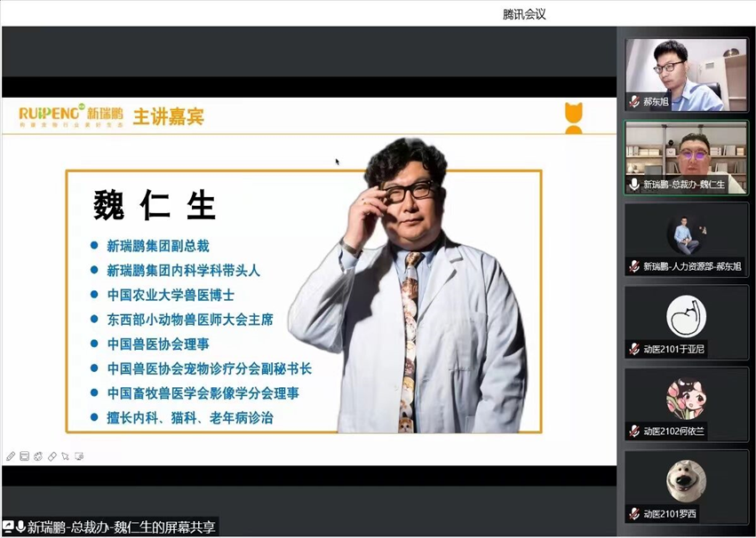Click the 腾讯会议 window title

point(524,14)
